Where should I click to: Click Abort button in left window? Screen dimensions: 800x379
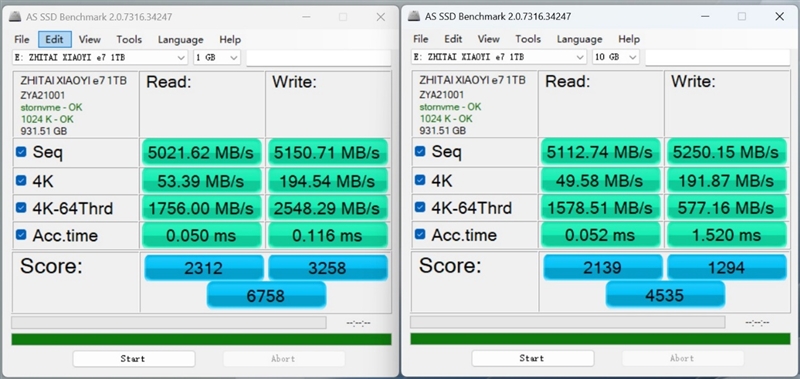pos(283,359)
